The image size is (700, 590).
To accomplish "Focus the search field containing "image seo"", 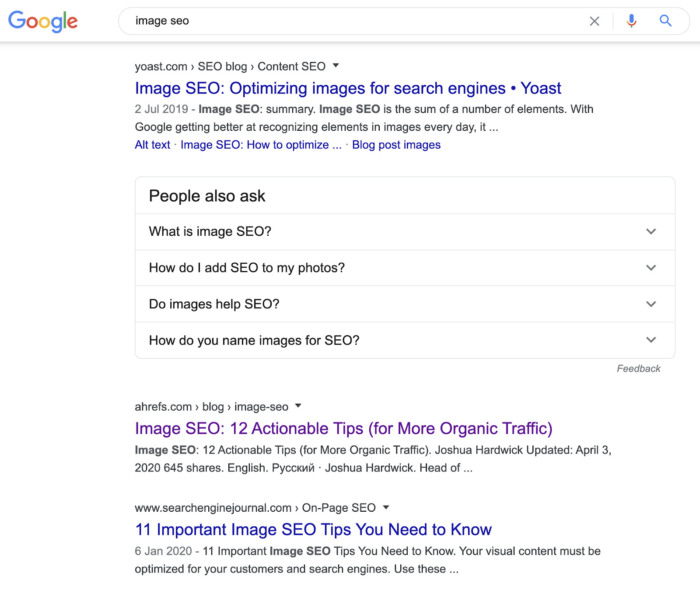I will [350, 21].
